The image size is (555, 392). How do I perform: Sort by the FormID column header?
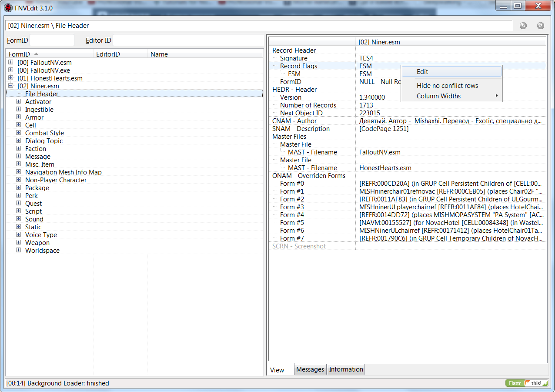click(50, 54)
